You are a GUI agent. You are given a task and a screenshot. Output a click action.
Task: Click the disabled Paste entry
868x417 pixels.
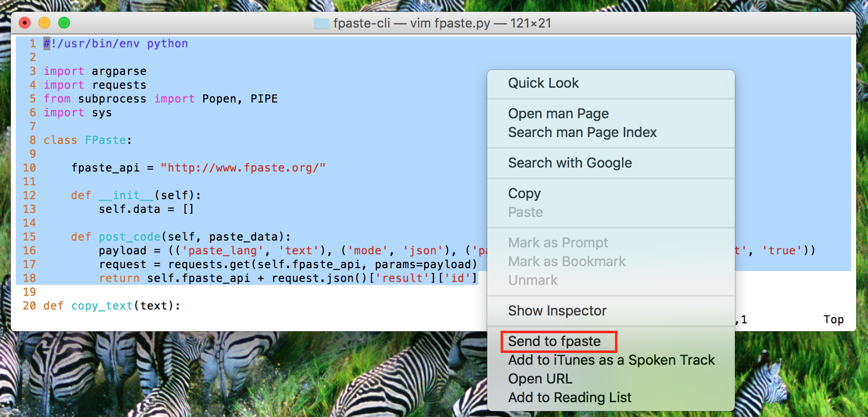[x=525, y=212]
